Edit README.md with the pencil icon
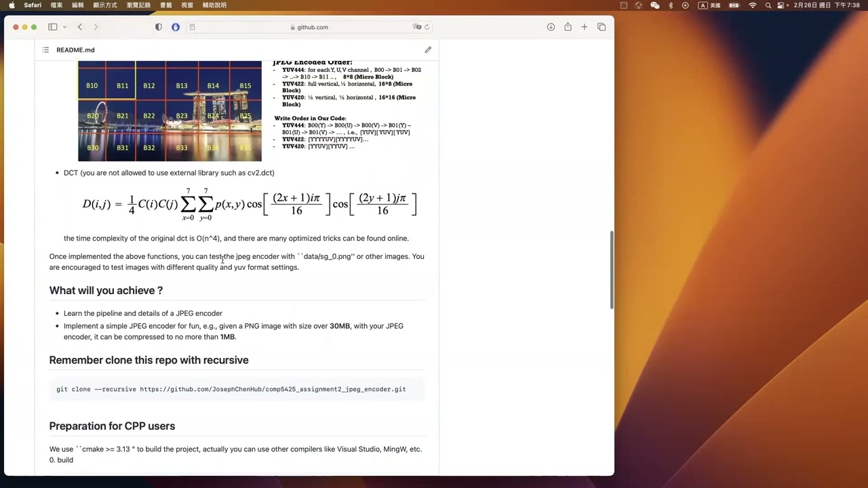Viewport: 868px width, 488px height. click(x=428, y=50)
